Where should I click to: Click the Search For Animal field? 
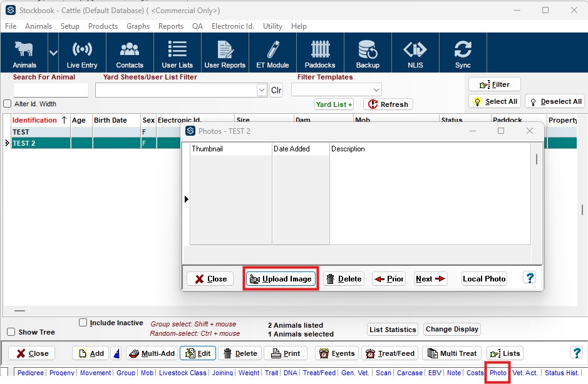[51, 90]
